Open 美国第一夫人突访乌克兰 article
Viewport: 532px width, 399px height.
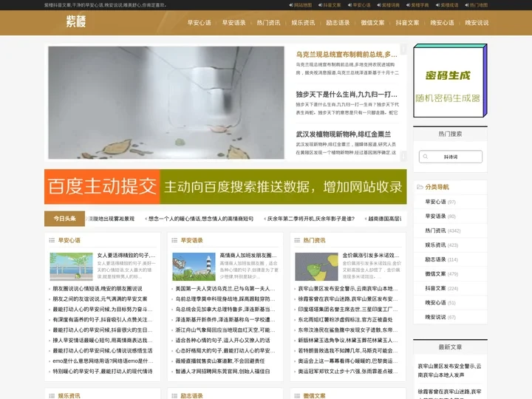point(225,289)
